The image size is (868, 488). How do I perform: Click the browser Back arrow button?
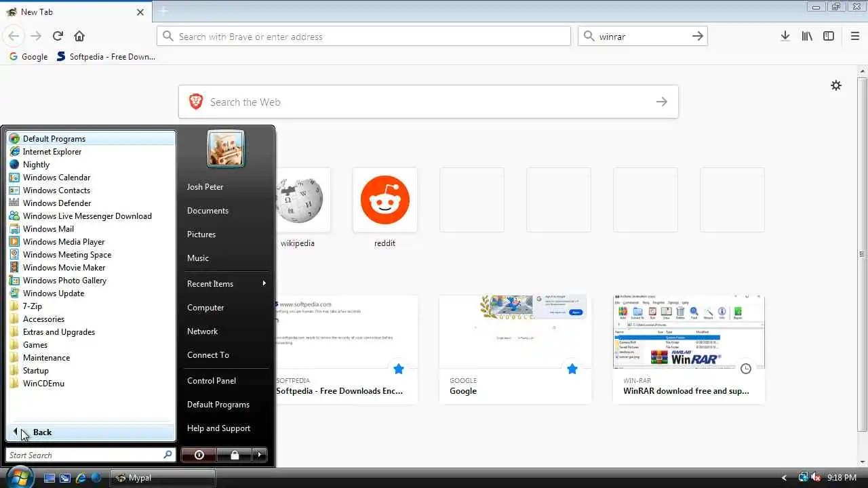[14, 36]
